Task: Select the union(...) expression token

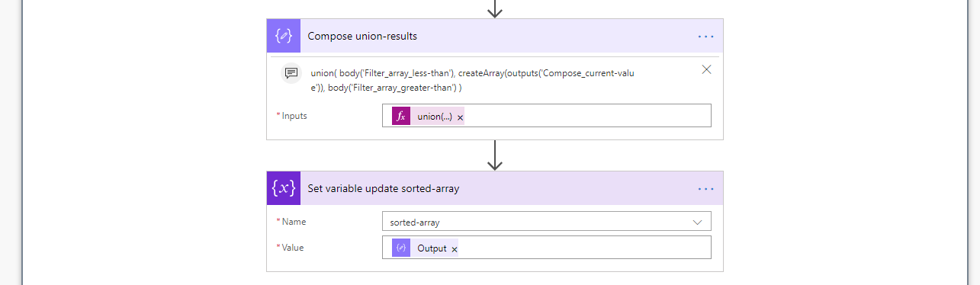Action: point(435,117)
